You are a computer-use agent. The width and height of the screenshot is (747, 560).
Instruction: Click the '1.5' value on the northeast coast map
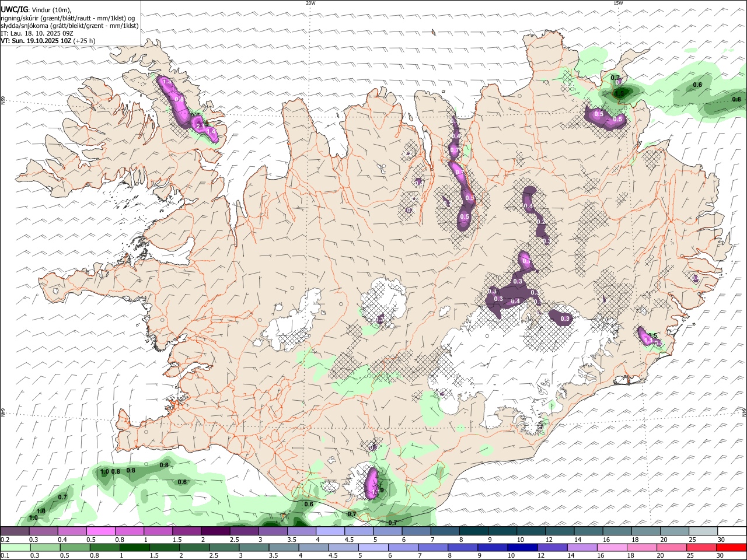pos(619,93)
